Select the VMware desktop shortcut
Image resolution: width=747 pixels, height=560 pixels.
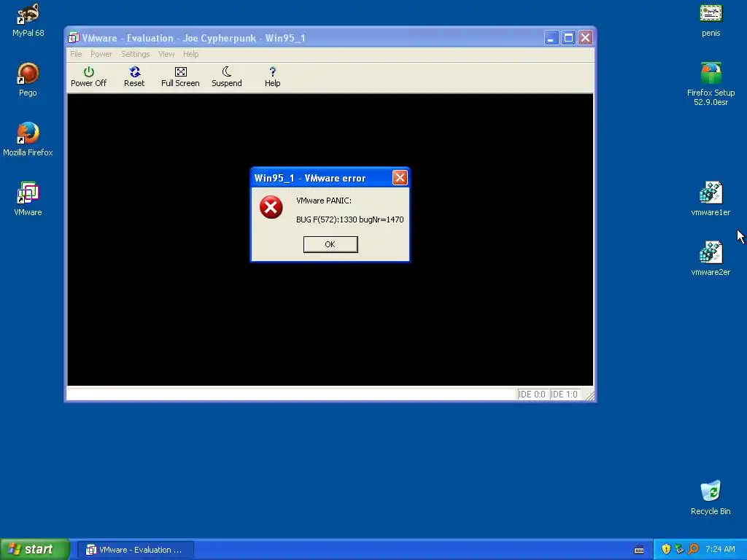[x=28, y=199]
